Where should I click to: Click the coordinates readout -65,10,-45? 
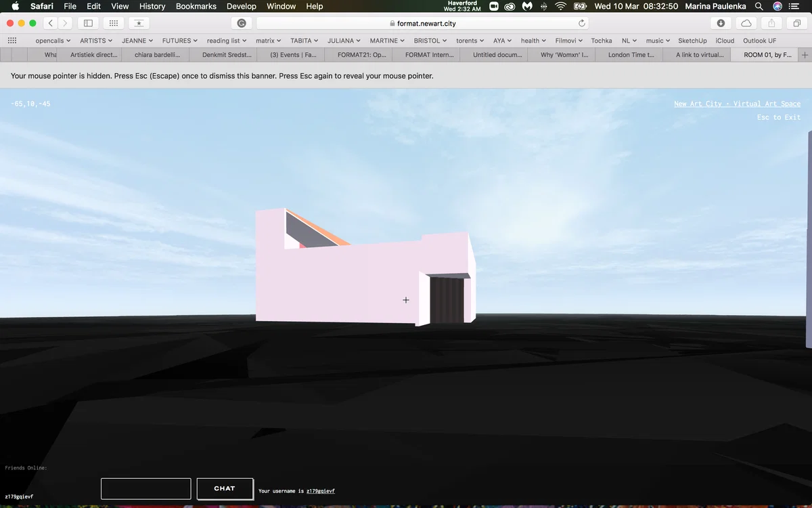tap(30, 104)
